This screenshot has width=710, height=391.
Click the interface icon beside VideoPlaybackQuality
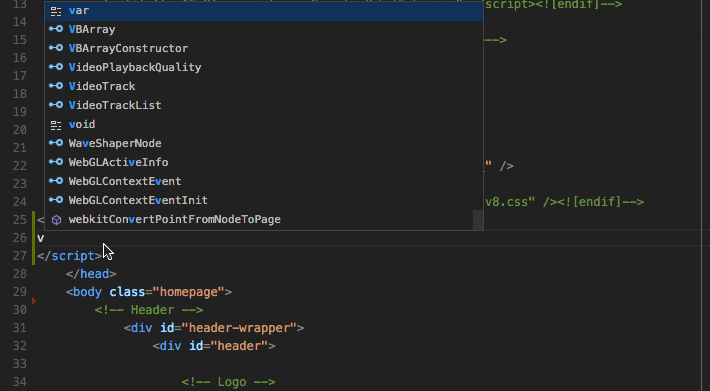coord(56,67)
